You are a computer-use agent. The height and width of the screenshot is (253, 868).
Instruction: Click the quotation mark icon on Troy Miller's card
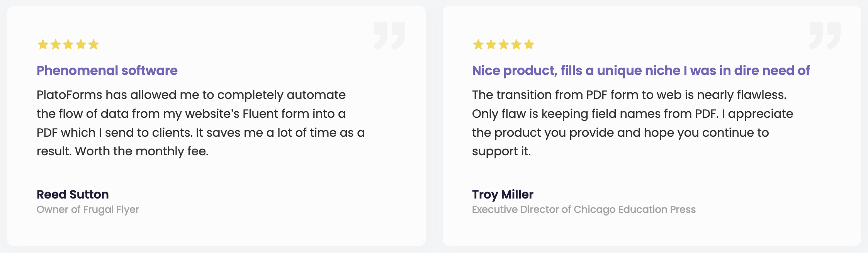click(x=825, y=36)
